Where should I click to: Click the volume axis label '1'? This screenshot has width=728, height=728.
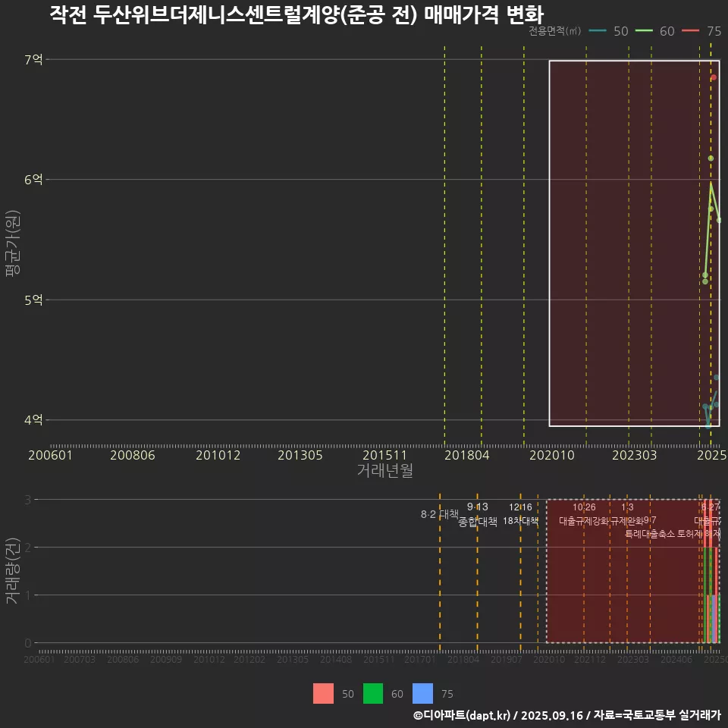pyautogui.click(x=28, y=595)
